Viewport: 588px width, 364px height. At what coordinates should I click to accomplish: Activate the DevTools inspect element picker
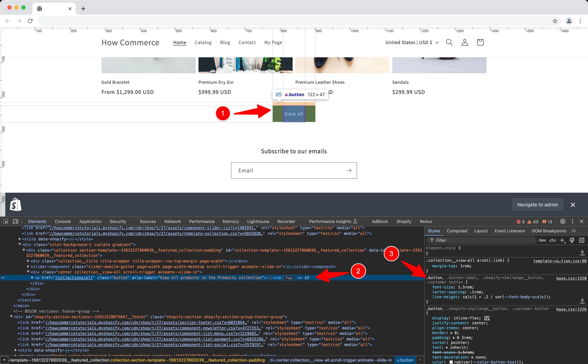pyautogui.click(x=6, y=221)
